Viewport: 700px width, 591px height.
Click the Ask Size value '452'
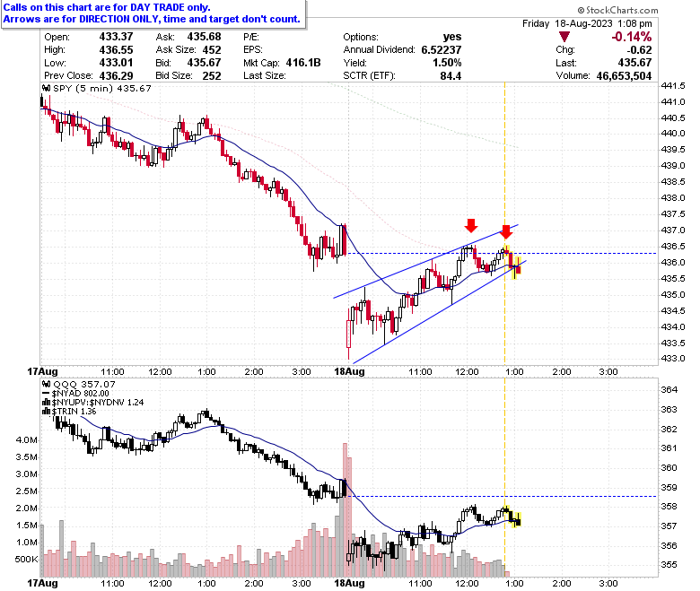pyautogui.click(x=212, y=50)
